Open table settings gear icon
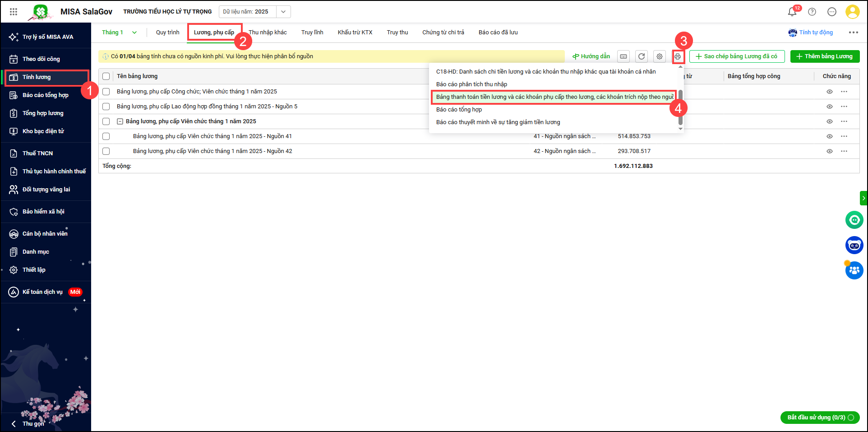868x432 pixels. (660, 56)
